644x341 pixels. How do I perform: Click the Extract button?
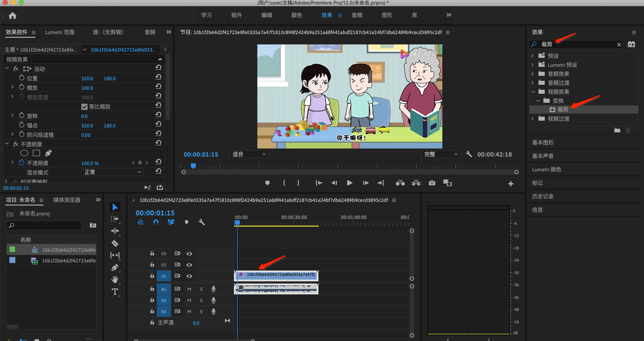pos(416,183)
